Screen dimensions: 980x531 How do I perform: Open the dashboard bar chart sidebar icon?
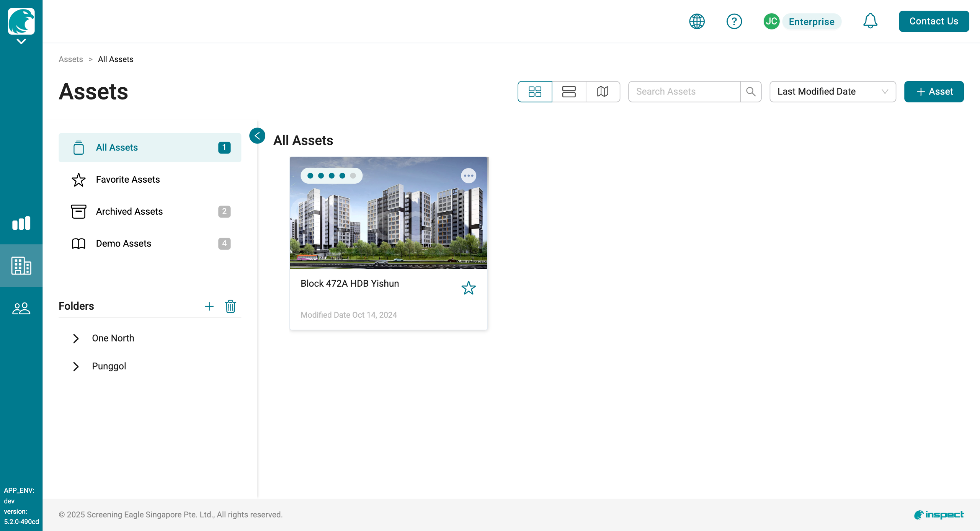pyautogui.click(x=21, y=223)
